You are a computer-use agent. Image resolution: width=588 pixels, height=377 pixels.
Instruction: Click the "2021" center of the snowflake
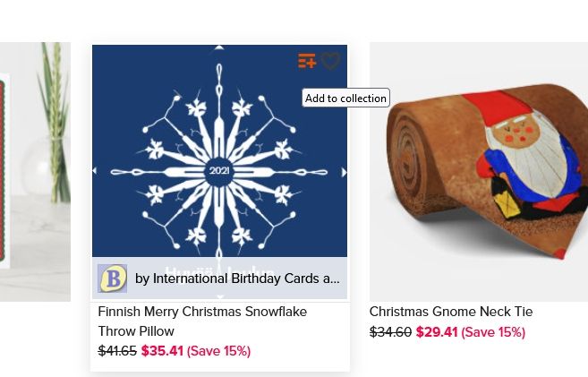[x=219, y=170]
